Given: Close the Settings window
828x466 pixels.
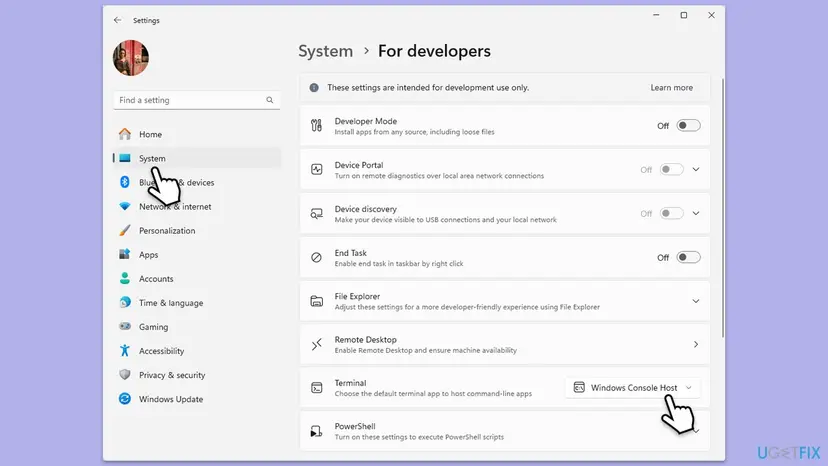Looking at the screenshot, I should (x=711, y=15).
